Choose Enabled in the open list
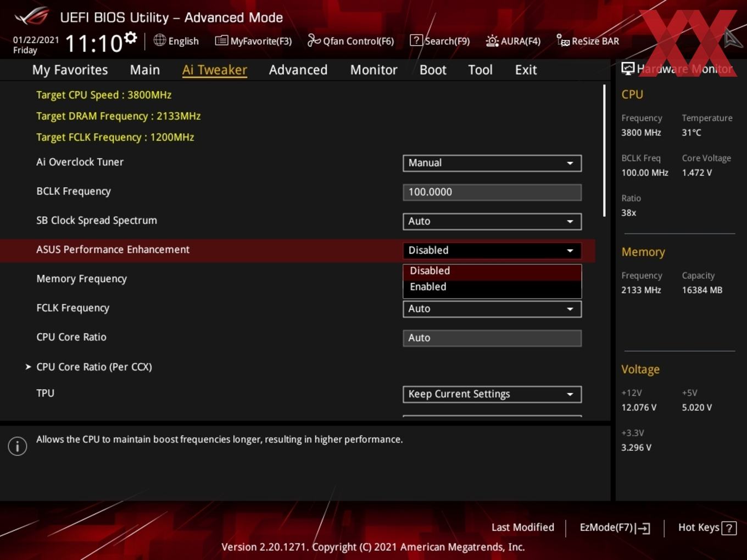Image resolution: width=747 pixels, height=560 pixels. tap(492, 287)
